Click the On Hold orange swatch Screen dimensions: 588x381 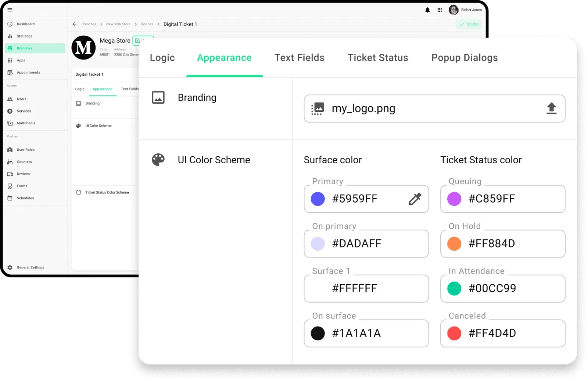click(x=454, y=244)
